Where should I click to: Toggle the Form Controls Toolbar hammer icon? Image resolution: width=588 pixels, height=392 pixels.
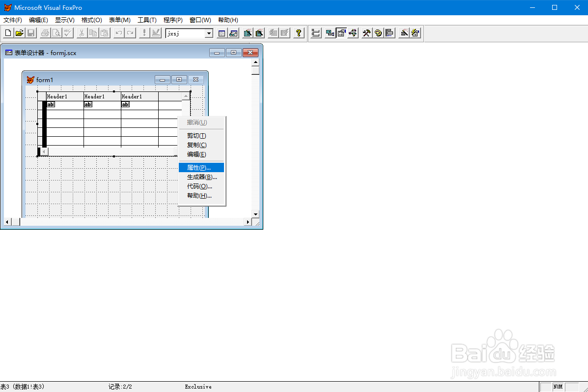(x=366, y=33)
